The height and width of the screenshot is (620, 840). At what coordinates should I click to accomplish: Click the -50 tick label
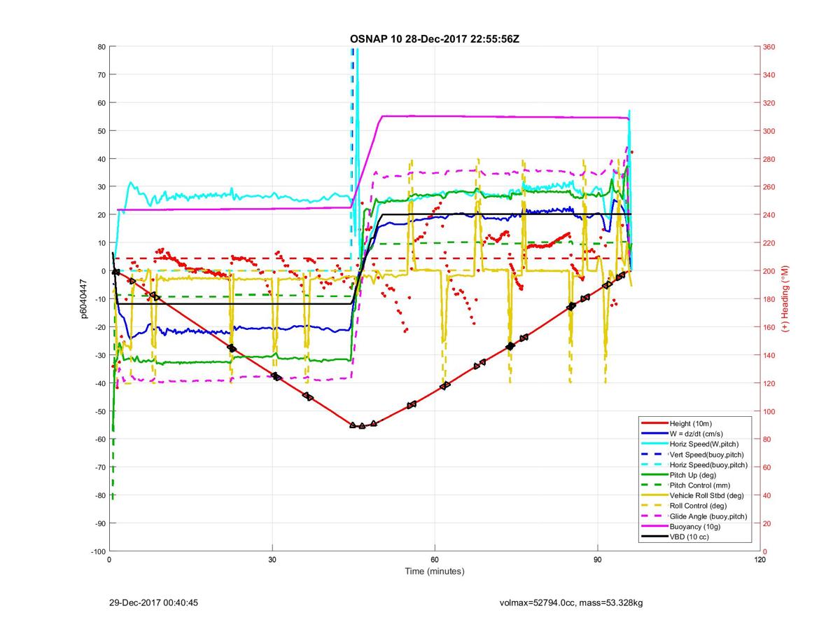99,411
